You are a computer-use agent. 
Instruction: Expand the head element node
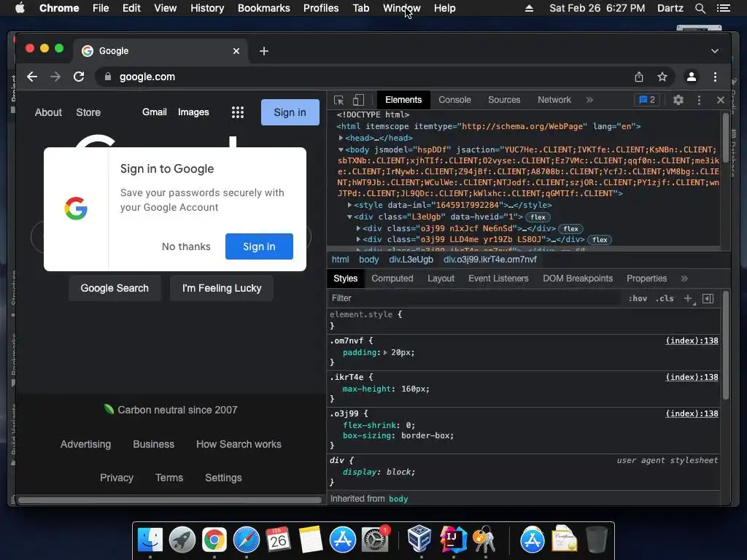coord(341,138)
